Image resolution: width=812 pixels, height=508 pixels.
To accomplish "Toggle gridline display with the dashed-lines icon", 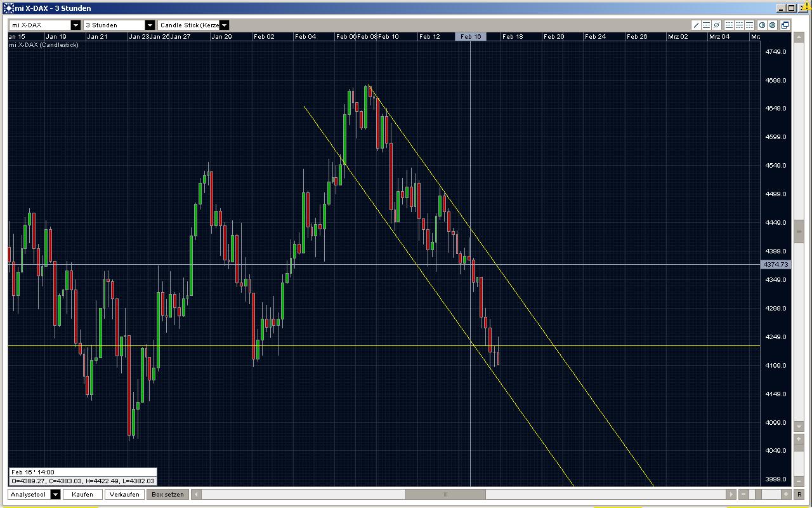I will (x=706, y=25).
